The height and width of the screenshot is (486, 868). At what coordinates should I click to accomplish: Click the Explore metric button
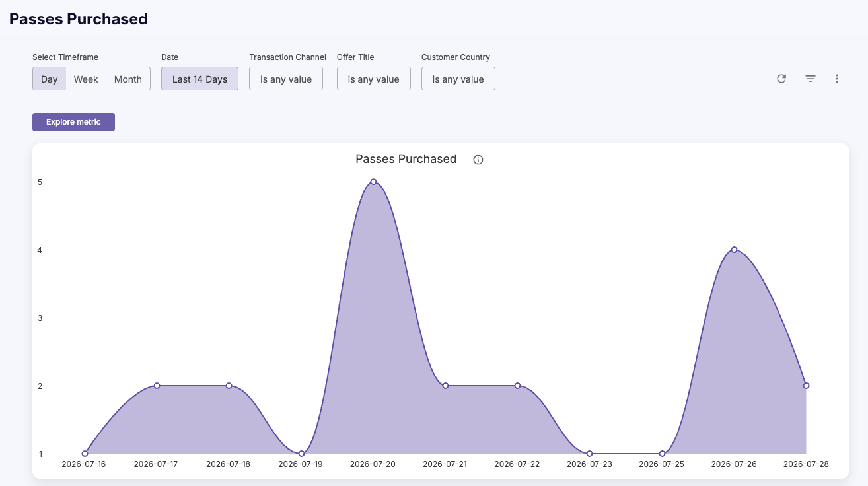tap(73, 122)
